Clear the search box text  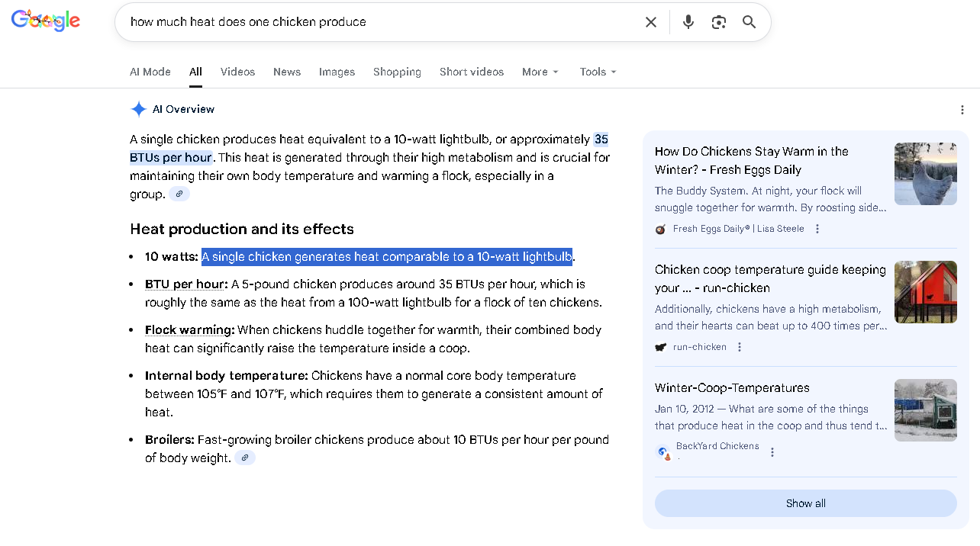tap(650, 22)
